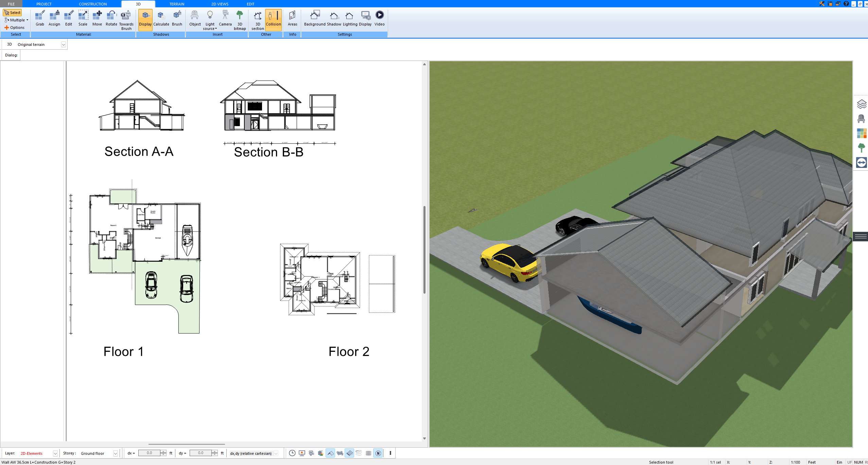Image resolution: width=868 pixels, height=465 pixels.
Task: Click the TeamViewer icon in right sidebar
Action: (x=861, y=162)
